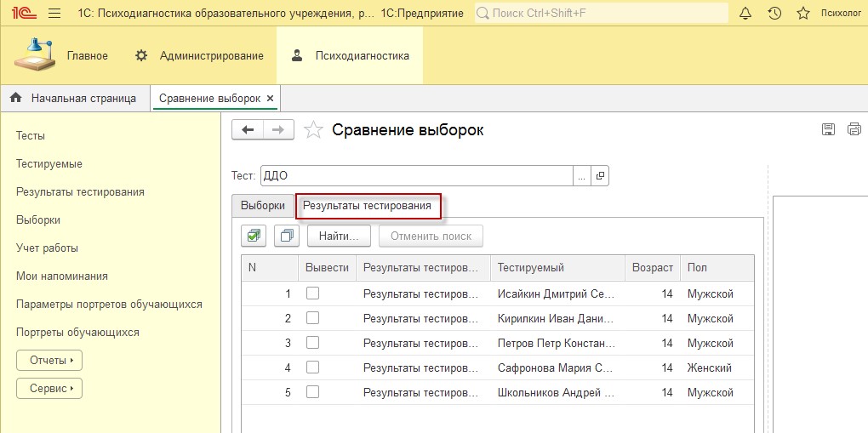Select Результаты тестирования tab
Screen dimensions: 868x433
tap(368, 206)
